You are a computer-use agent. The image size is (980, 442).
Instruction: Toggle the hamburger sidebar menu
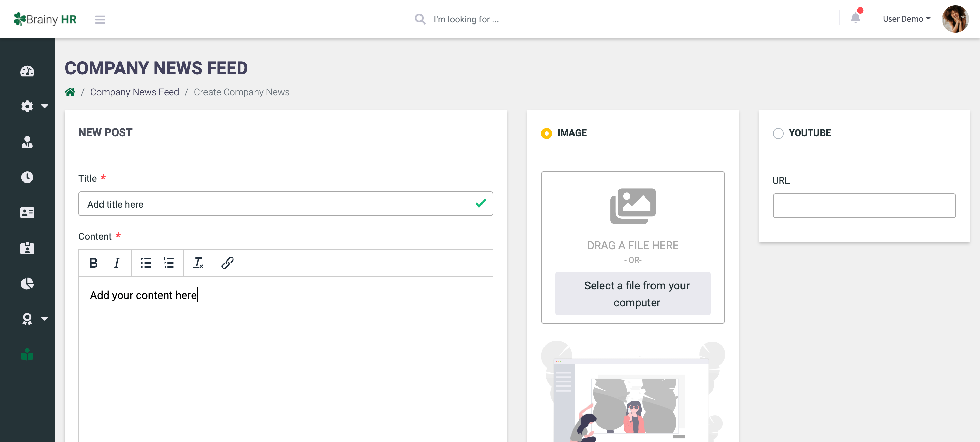point(100,19)
